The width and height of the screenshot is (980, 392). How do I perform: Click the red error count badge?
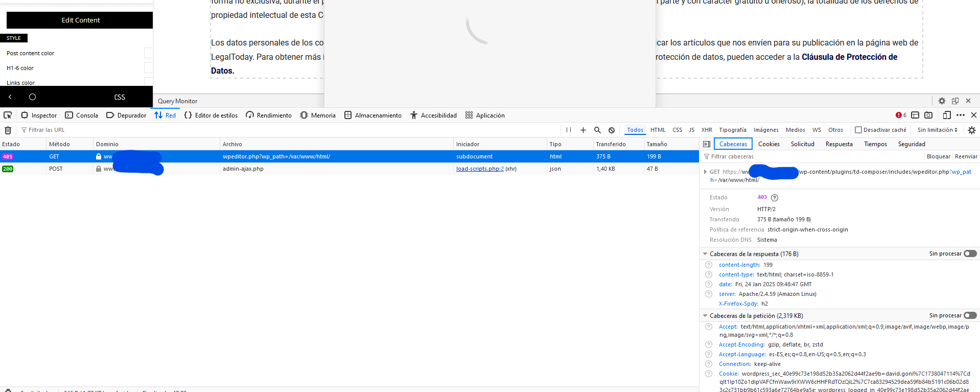[901, 116]
